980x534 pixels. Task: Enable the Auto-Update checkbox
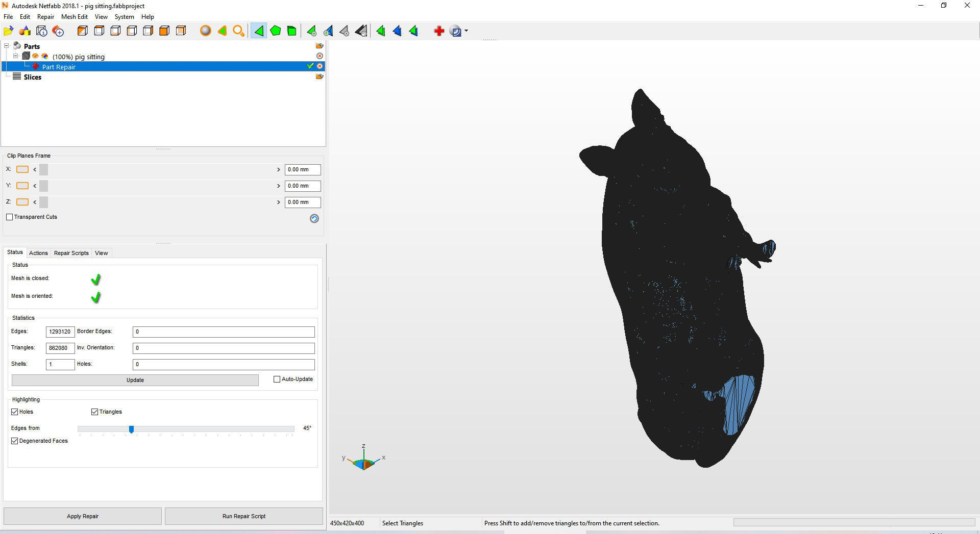pos(277,379)
